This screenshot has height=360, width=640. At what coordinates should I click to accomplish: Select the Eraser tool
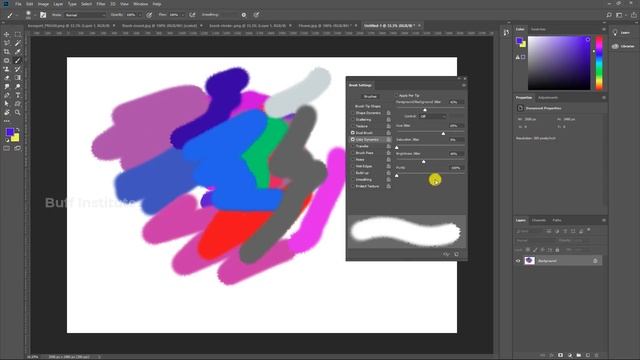(x=7, y=78)
